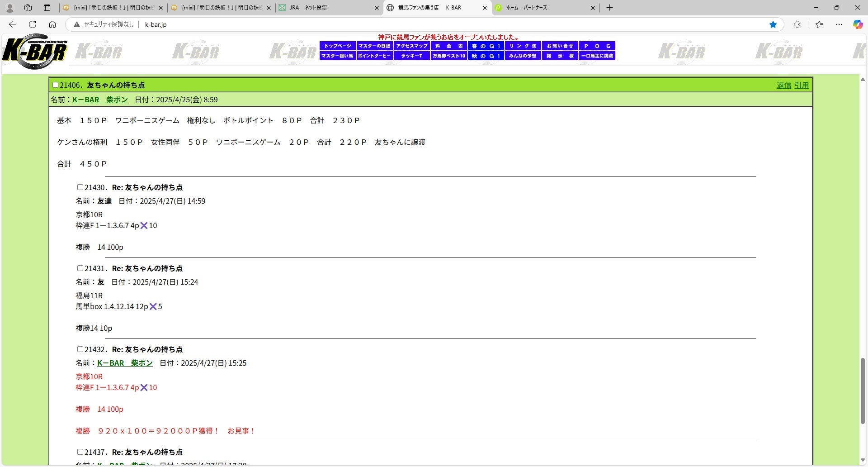Check the box for post 21432
This screenshot has height=467, width=868.
tap(80, 349)
